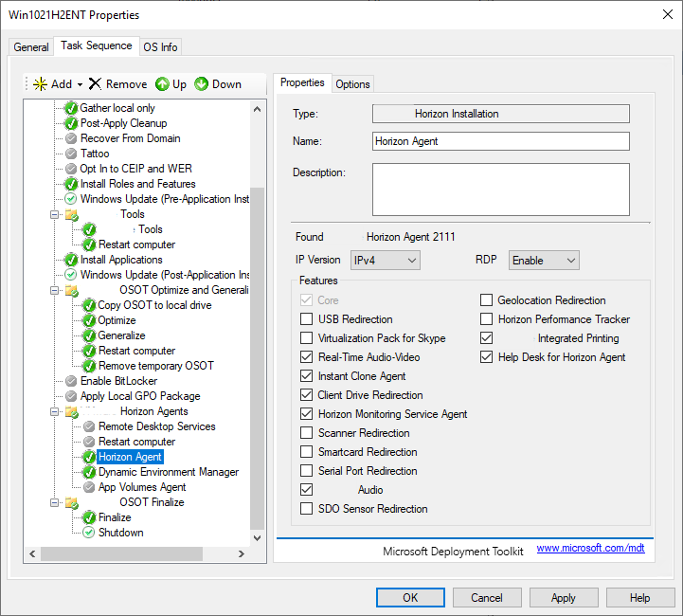
Task: Enable the USB Redirection checkbox
Action: pos(306,318)
